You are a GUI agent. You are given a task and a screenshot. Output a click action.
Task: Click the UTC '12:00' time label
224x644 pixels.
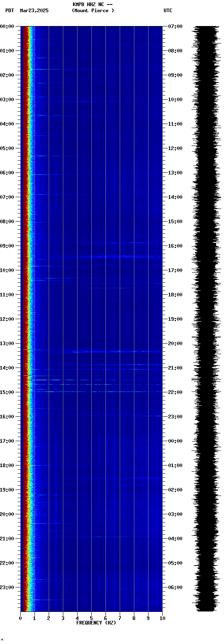(x=175, y=148)
